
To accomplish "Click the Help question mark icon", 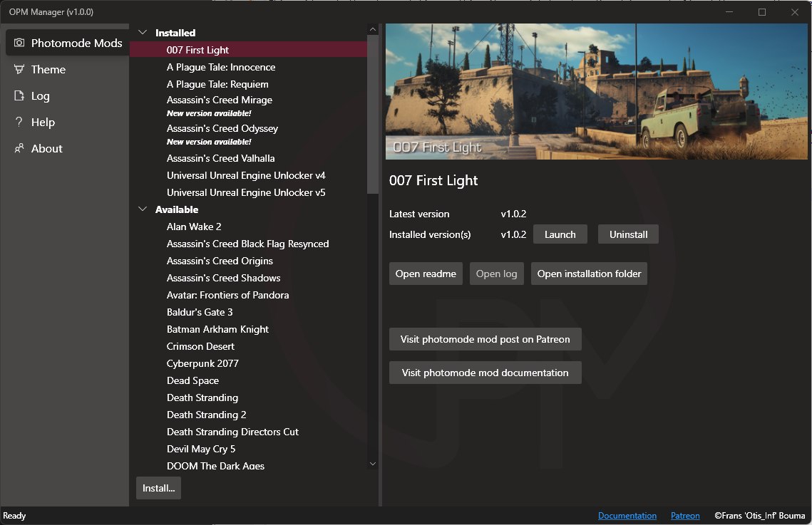I will pyautogui.click(x=19, y=122).
